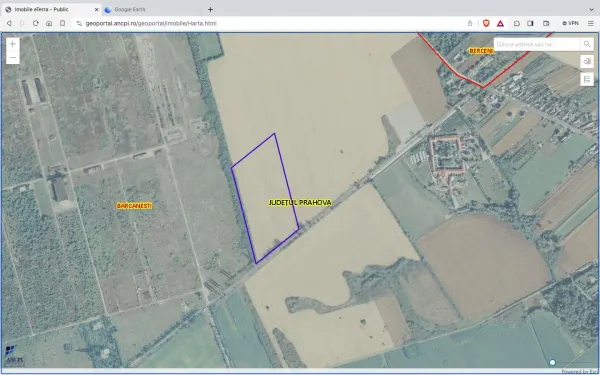This screenshot has width=600, height=375.
Task: Open the tab search dropdown arrow
Action: 591,10
